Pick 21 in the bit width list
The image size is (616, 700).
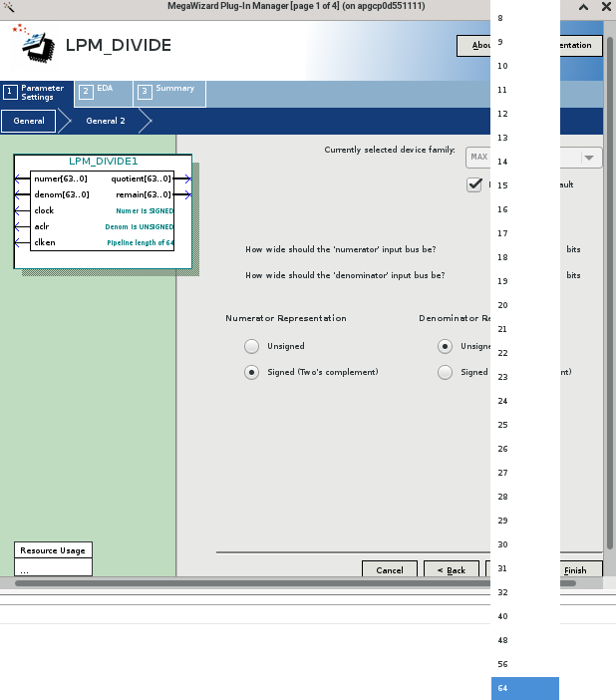pyautogui.click(x=525, y=329)
